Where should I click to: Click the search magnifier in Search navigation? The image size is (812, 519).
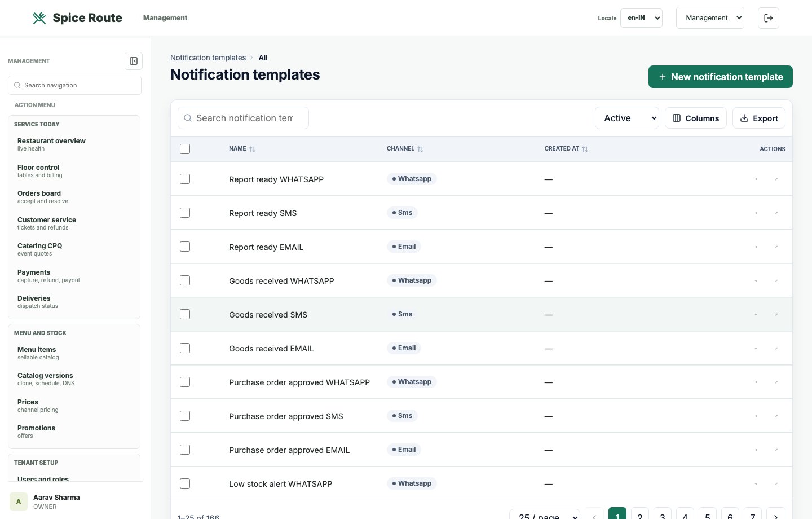coord(17,85)
